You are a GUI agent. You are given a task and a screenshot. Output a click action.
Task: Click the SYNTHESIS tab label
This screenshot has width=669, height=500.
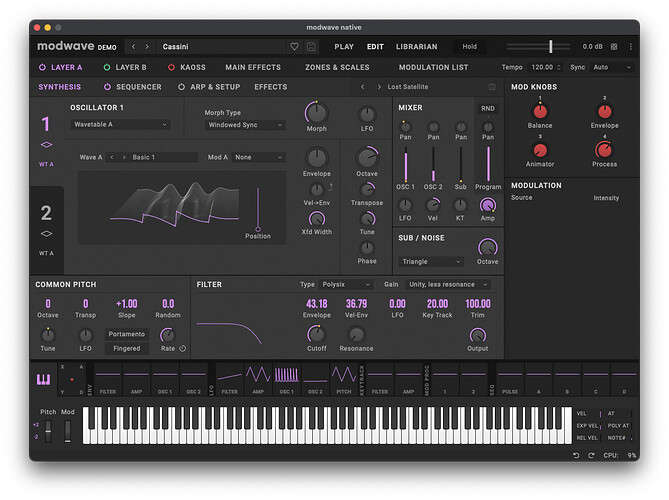coord(59,87)
